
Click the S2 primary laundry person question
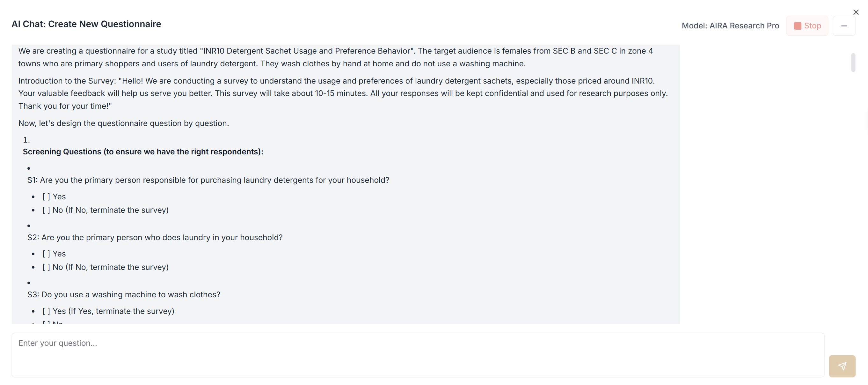pos(155,237)
